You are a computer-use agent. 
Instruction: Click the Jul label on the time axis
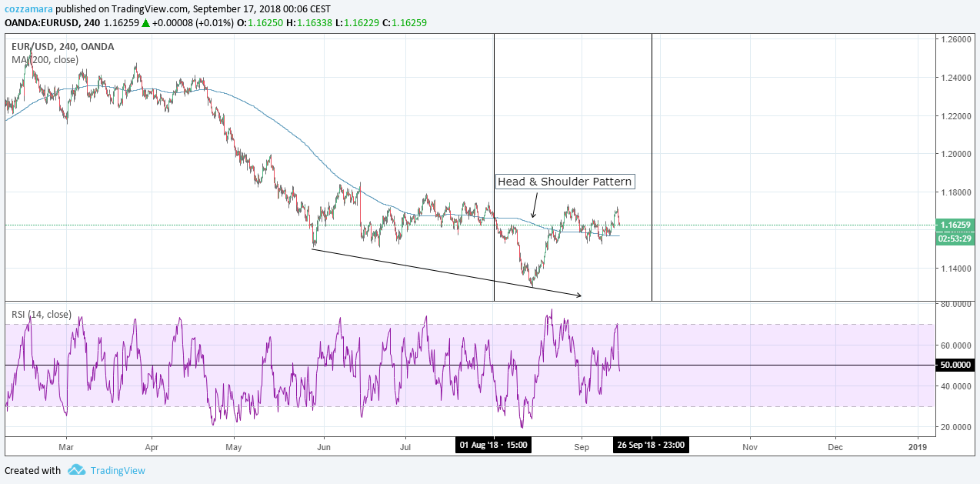[405, 446]
